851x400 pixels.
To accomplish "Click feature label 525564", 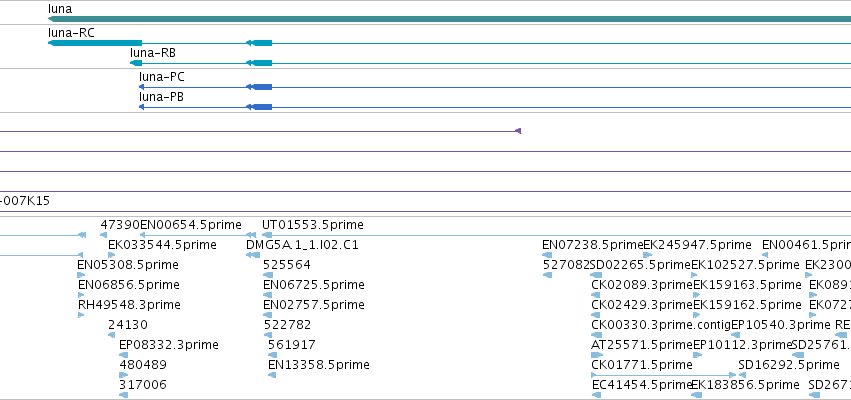I will pos(287,265).
